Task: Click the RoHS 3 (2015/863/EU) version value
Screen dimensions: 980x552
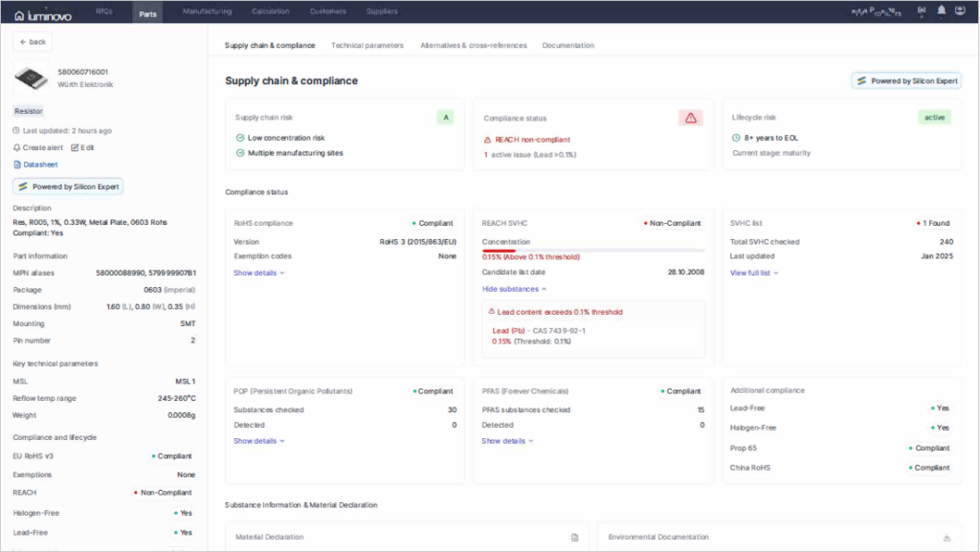Action: coord(418,242)
